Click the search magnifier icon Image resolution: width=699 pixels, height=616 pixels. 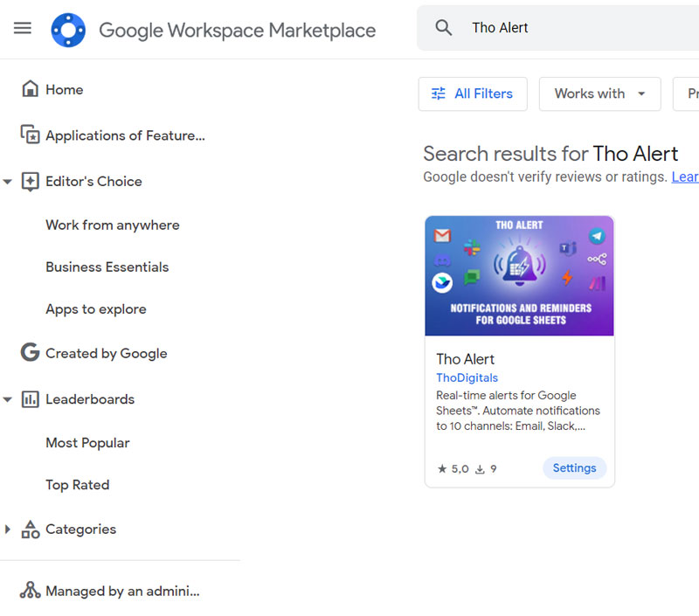tap(443, 27)
